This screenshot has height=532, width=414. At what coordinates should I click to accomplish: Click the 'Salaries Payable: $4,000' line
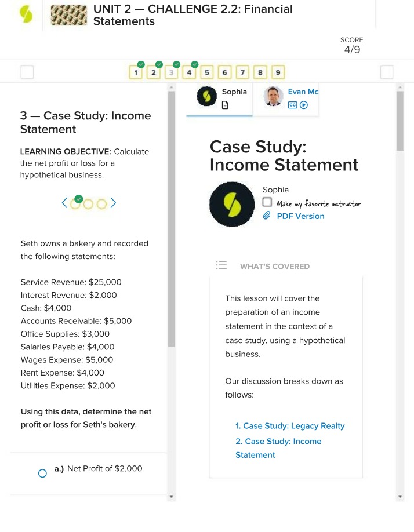pos(67,347)
